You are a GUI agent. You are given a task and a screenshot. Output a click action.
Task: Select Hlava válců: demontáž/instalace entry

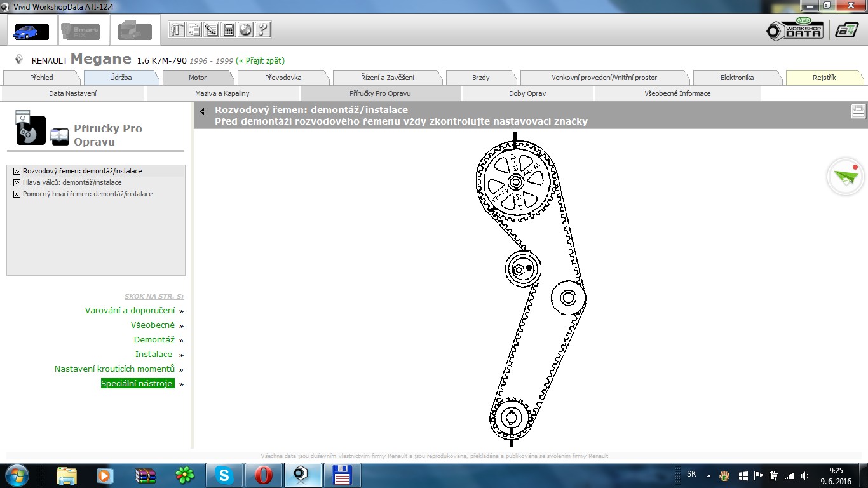coord(72,182)
